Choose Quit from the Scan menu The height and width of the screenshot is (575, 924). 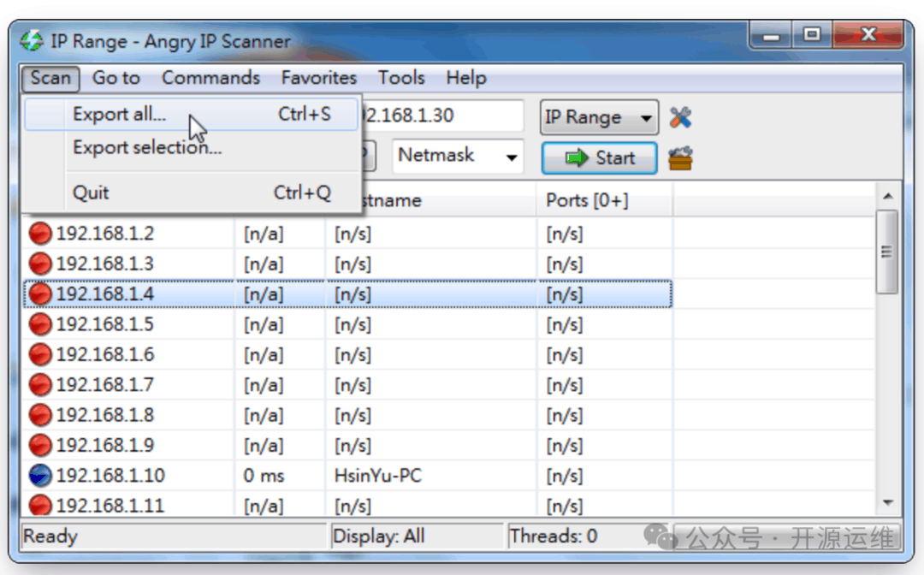(x=91, y=193)
